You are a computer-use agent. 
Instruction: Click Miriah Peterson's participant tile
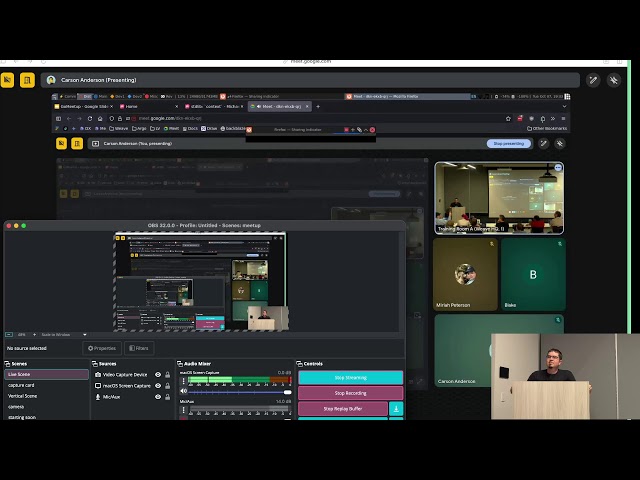tap(465, 274)
